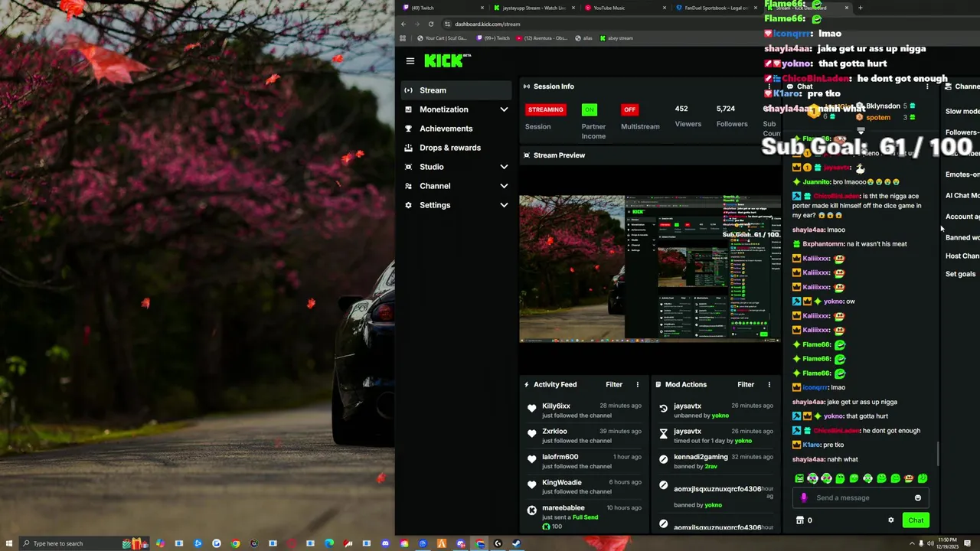Click the unban icon beside jaysavtx unbanned

coord(664,409)
